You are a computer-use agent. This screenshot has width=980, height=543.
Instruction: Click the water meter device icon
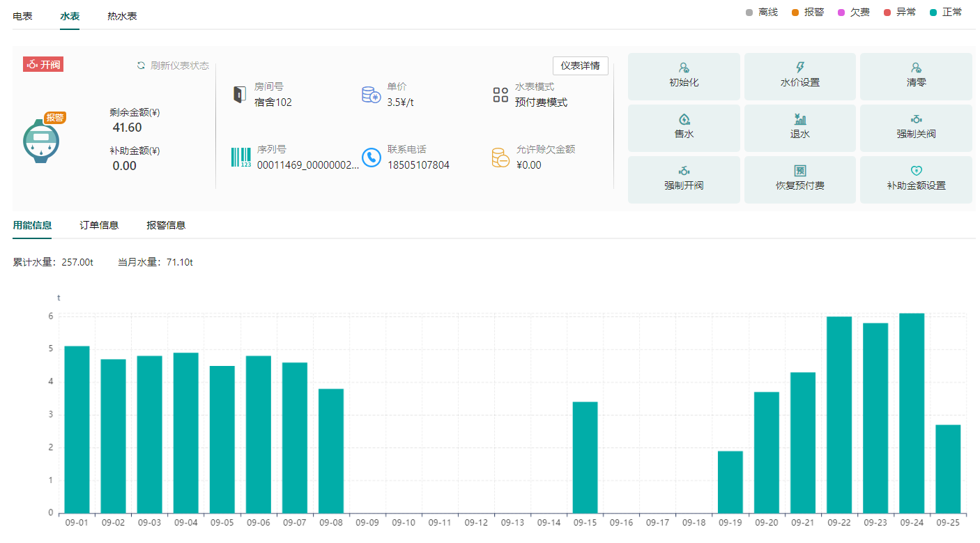[41, 141]
